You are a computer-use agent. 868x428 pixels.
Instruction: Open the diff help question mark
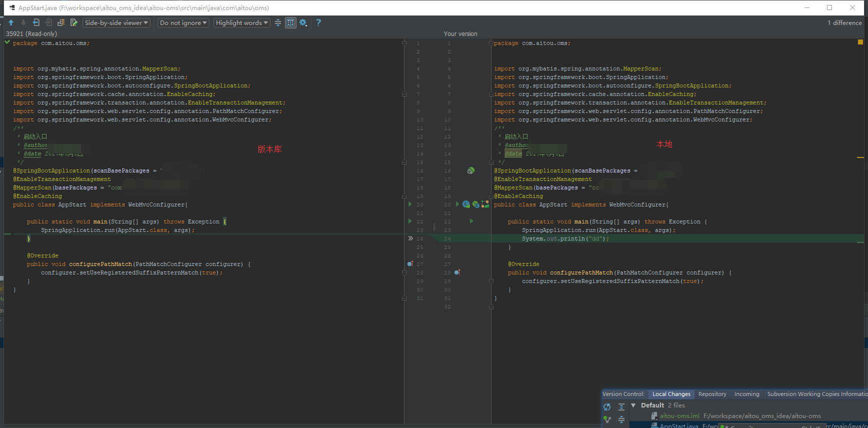318,22
